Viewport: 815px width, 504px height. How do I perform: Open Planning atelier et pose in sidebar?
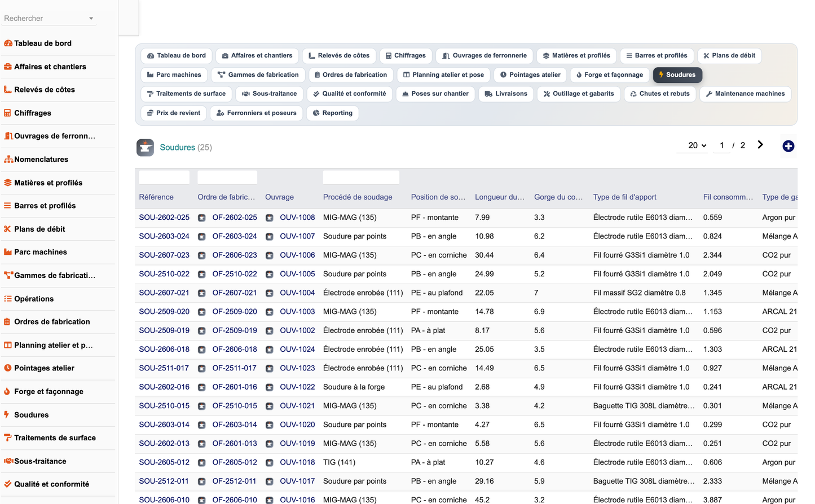pos(54,345)
